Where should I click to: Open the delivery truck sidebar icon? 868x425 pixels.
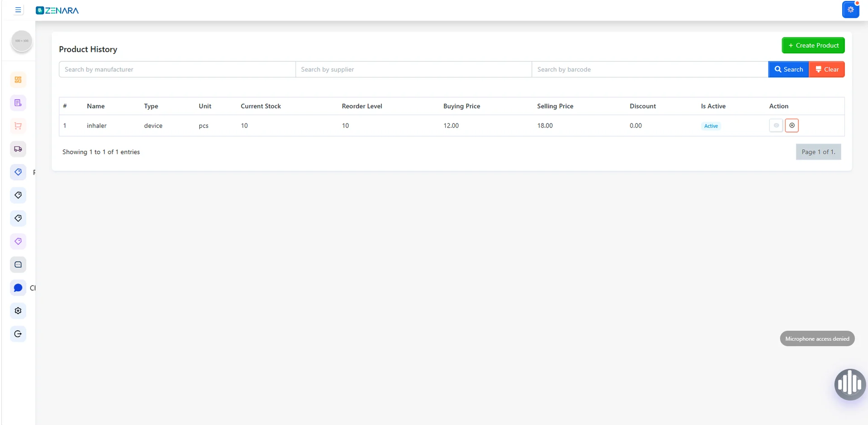pos(18,149)
